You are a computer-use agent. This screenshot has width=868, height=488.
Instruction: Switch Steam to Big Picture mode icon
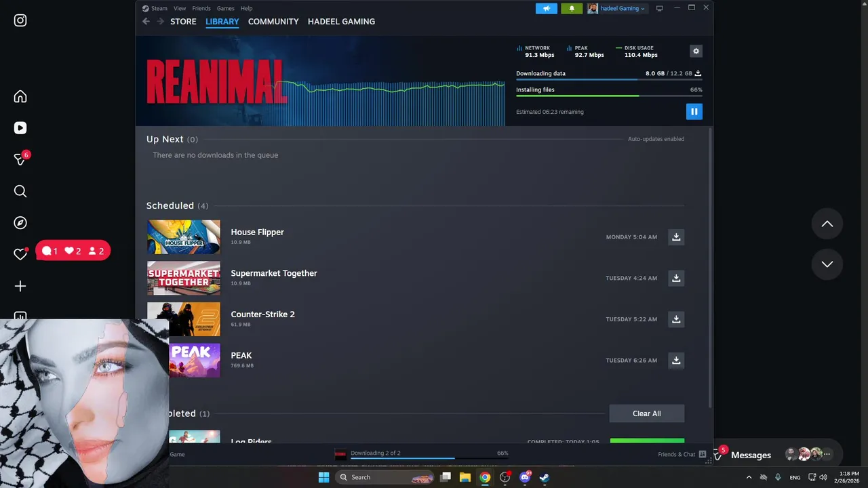tap(659, 8)
